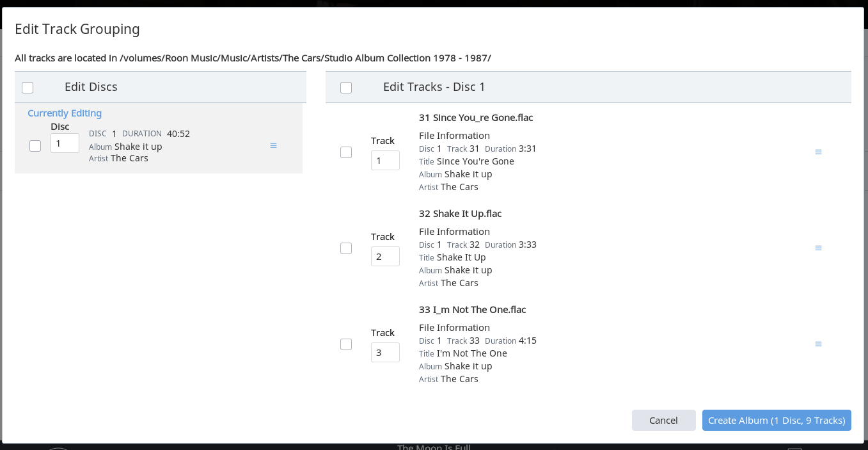The height and width of the screenshot is (450, 868).
Task: Click the Currently Editing label
Action: pyautogui.click(x=65, y=113)
